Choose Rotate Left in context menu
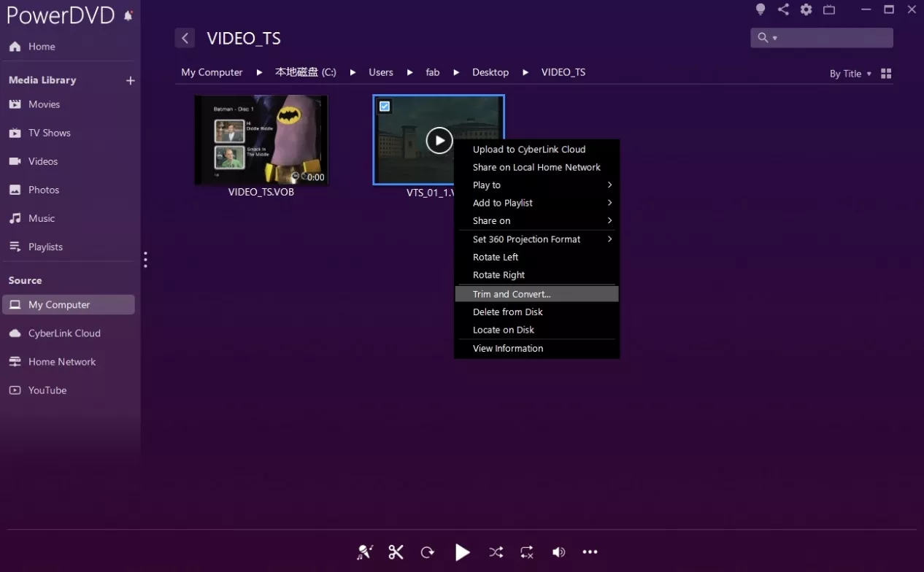924x572 pixels. [x=536, y=258]
